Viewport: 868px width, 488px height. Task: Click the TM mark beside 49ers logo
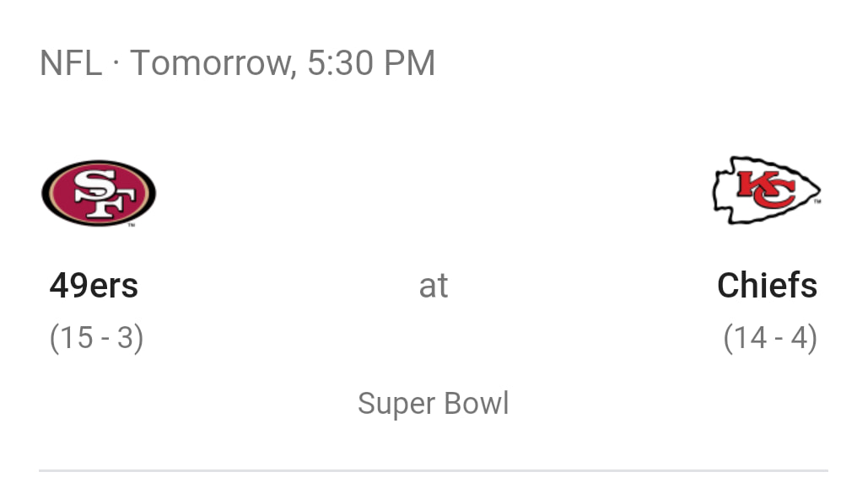click(x=132, y=225)
